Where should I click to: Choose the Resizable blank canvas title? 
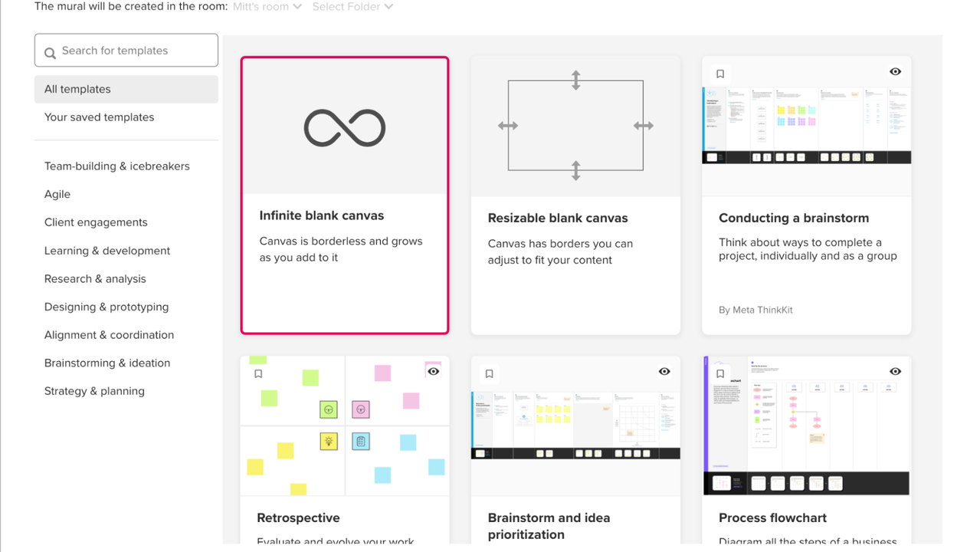point(557,218)
